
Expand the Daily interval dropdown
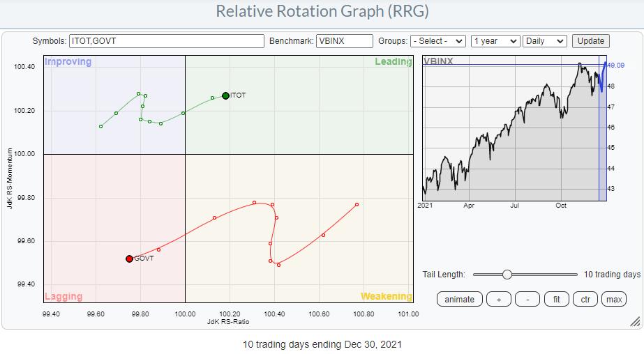click(545, 41)
